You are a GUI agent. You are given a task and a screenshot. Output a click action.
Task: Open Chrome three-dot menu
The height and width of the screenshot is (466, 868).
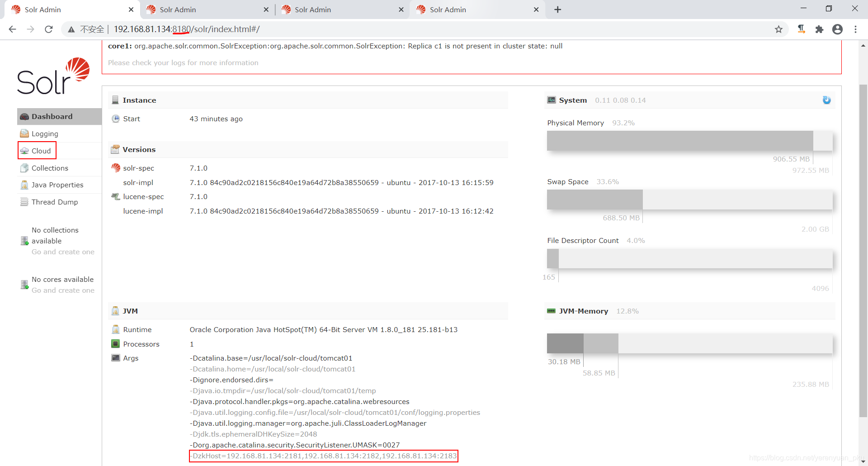[x=855, y=29]
